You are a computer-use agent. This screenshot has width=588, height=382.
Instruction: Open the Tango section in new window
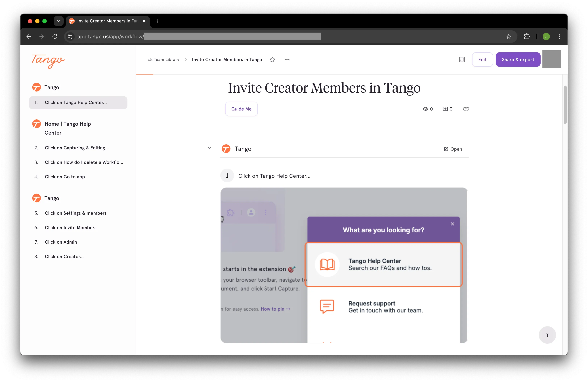453,149
